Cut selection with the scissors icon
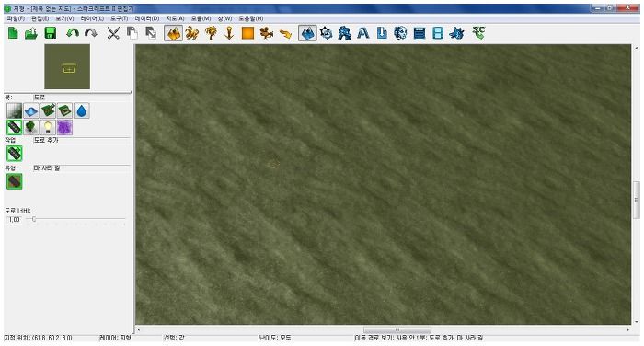Screen dimensions: 644x346 113,33
